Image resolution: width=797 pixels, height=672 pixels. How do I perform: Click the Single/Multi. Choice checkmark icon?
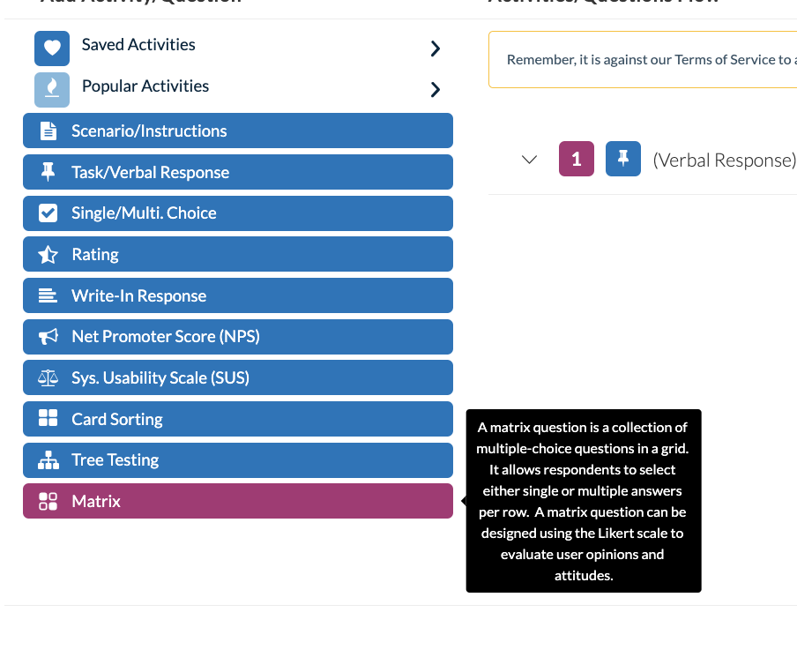pos(48,213)
